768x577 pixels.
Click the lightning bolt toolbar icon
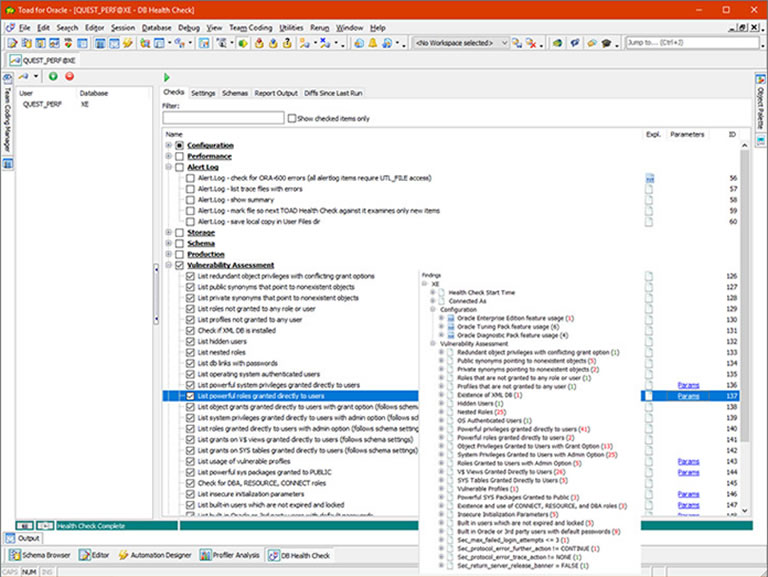pyautogui.click(x=128, y=43)
